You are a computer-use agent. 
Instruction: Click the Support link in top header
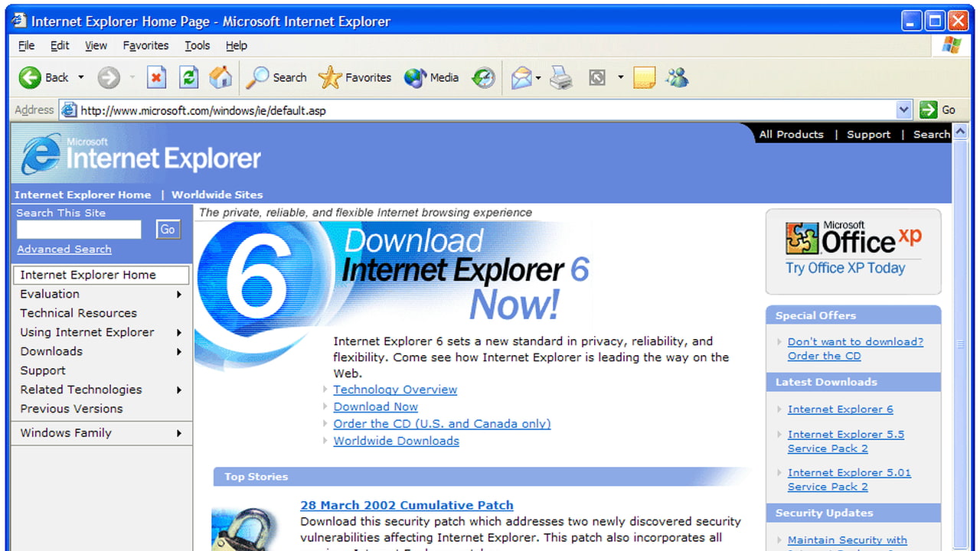pyautogui.click(x=868, y=135)
